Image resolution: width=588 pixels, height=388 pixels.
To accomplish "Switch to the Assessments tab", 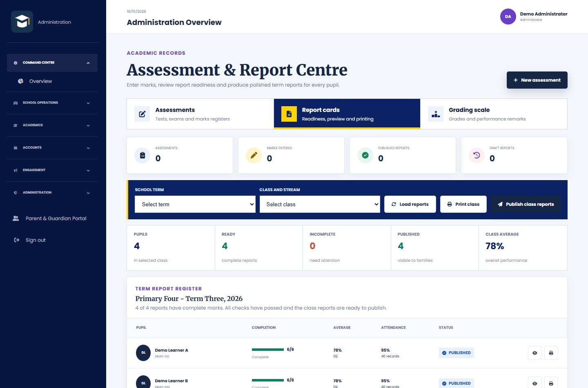I will click(x=200, y=114).
